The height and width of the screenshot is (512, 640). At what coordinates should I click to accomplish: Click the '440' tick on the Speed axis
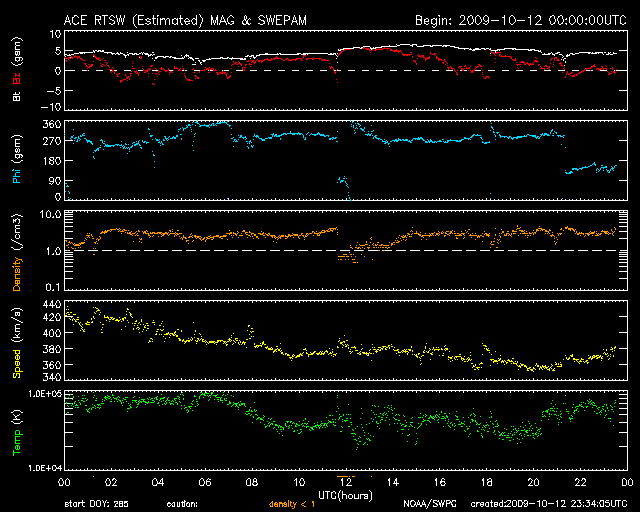coord(52,304)
